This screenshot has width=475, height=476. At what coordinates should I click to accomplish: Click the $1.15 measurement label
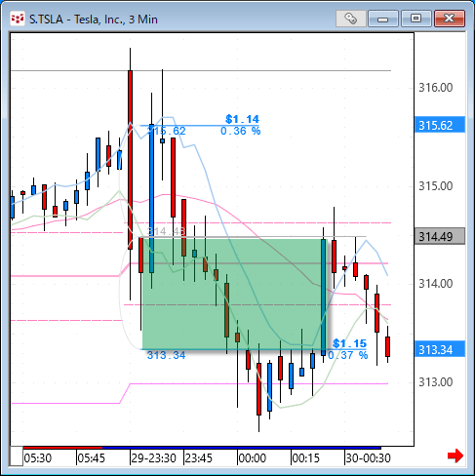point(350,343)
